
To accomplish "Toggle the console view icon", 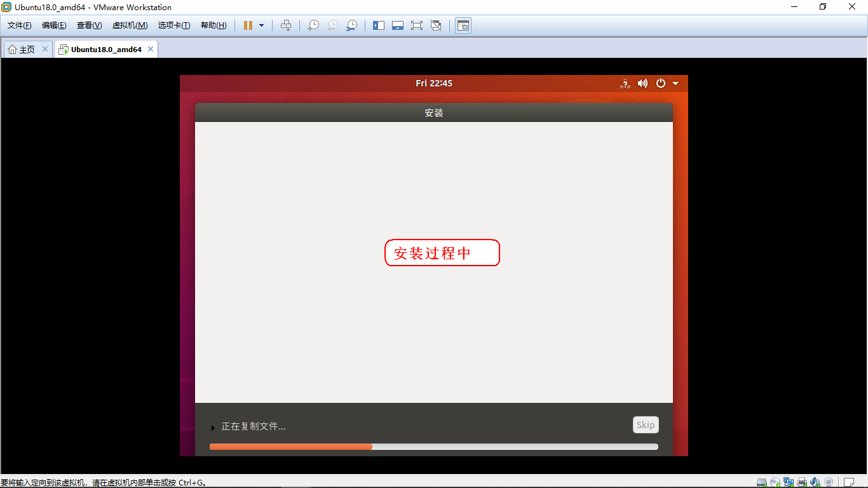I will pyautogui.click(x=463, y=25).
